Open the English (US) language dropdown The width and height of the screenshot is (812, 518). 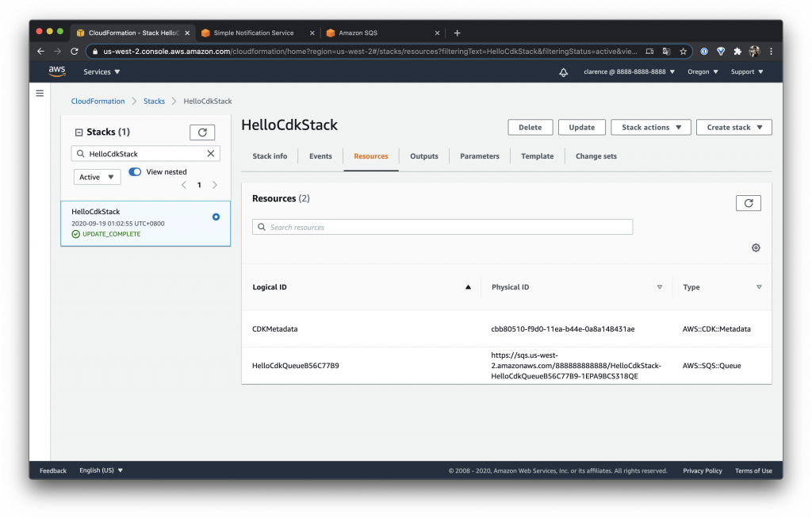pyautogui.click(x=101, y=470)
